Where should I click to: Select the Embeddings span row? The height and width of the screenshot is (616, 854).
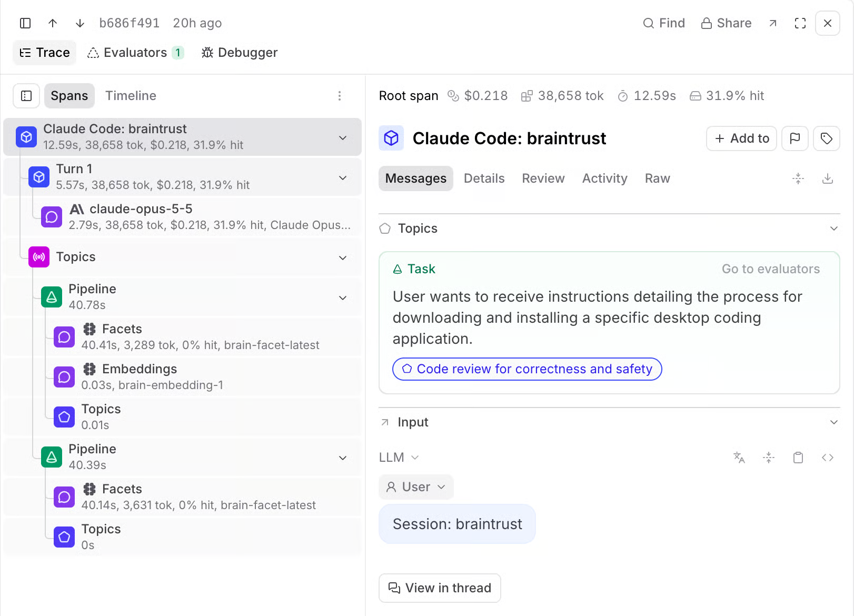[x=182, y=377]
